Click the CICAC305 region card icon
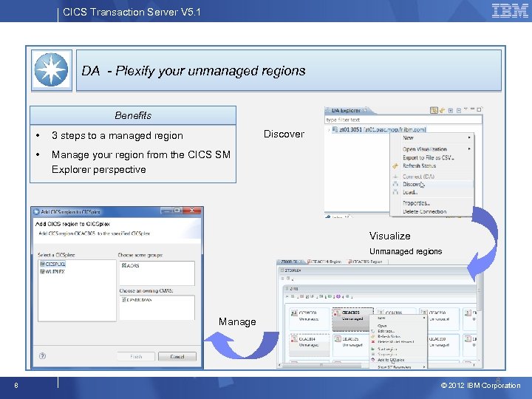Viewport: 532px width, 399px height. coord(337,313)
